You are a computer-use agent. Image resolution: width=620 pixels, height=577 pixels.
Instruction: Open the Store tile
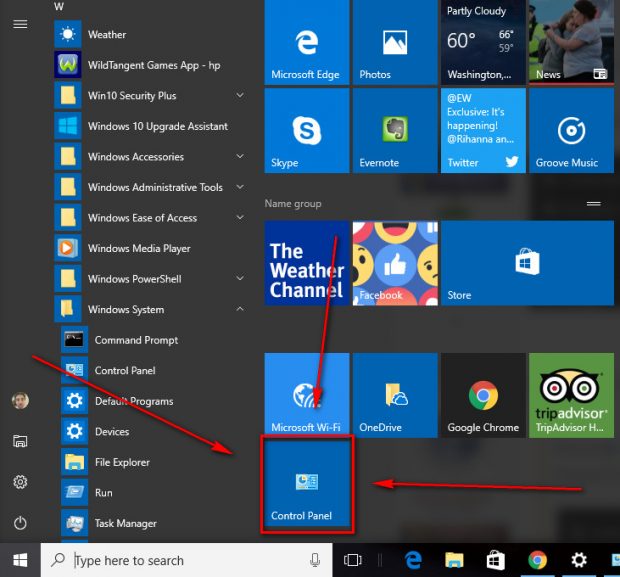(527, 263)
